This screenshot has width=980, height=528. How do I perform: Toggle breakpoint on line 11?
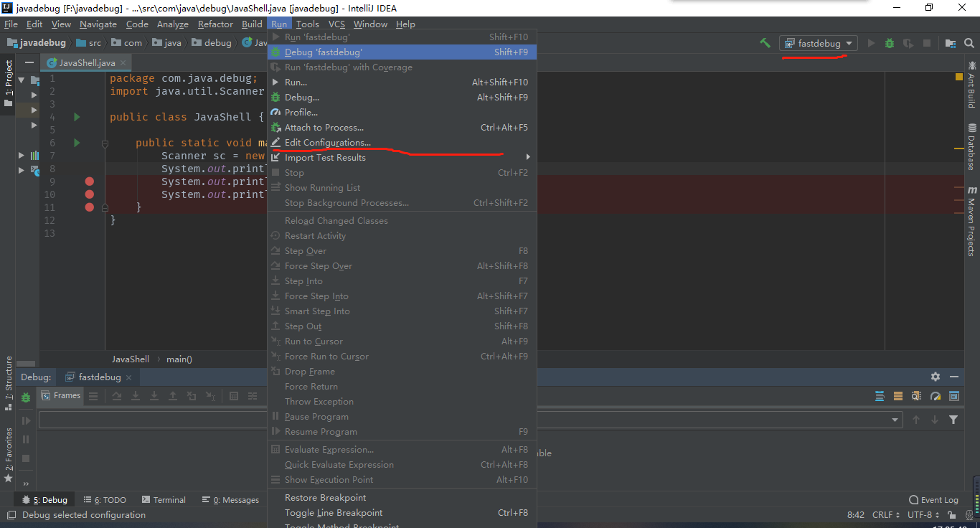pos(90,207)
